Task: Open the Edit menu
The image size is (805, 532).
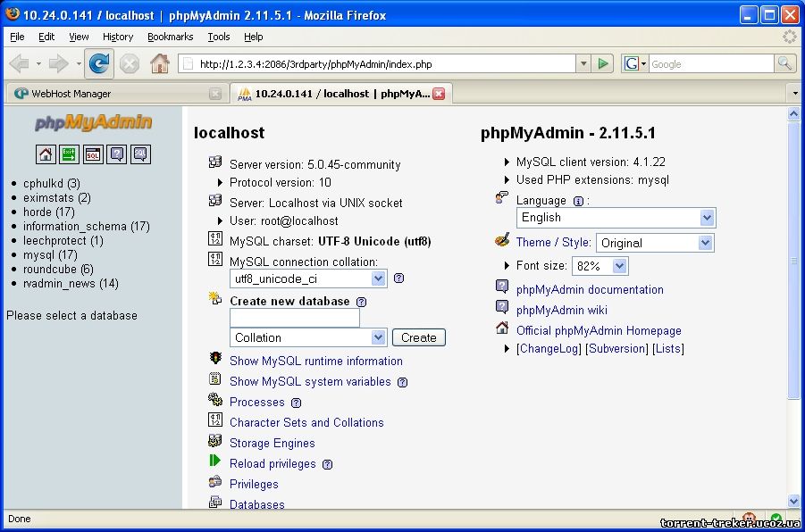Action: (46, 37)
